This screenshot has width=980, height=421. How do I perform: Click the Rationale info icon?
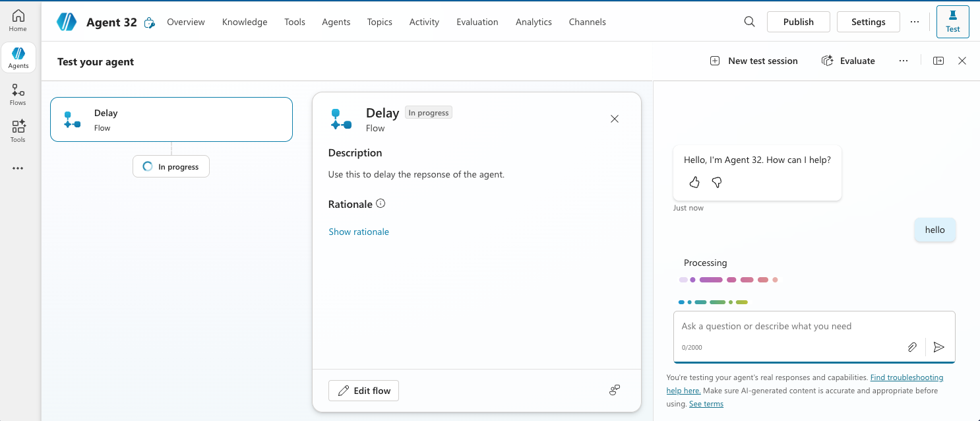click(381, 204)
